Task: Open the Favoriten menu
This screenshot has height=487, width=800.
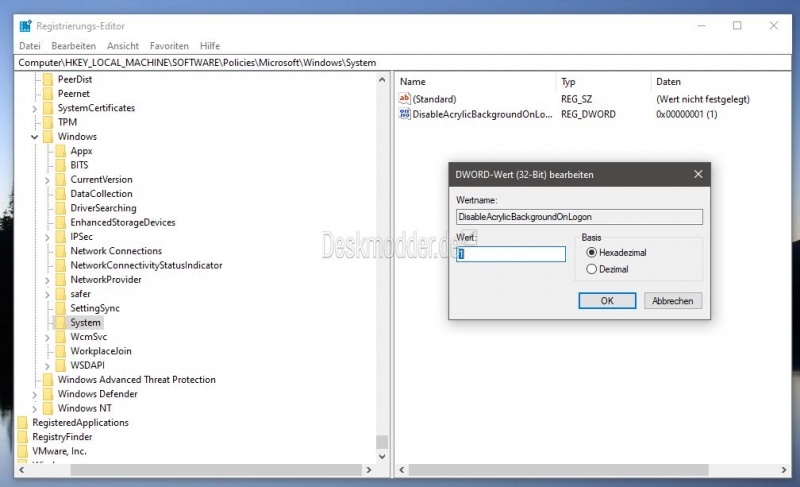Action: (169, 46)
